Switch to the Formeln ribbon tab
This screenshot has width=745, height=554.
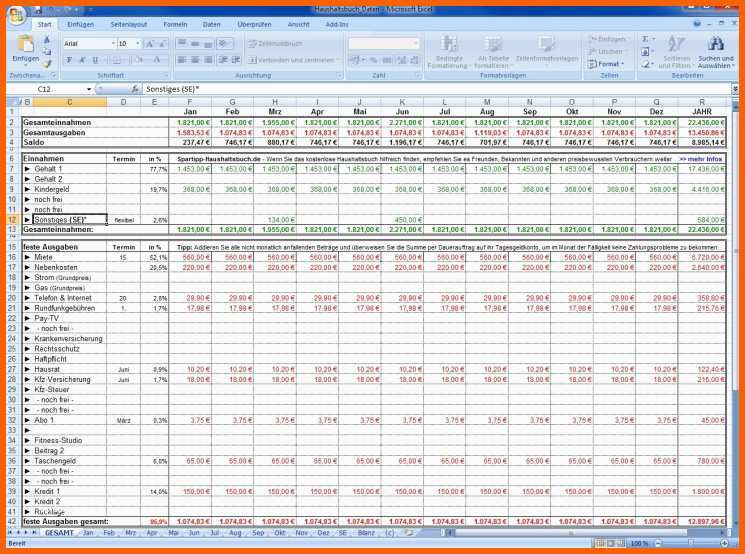pos(175,24)
